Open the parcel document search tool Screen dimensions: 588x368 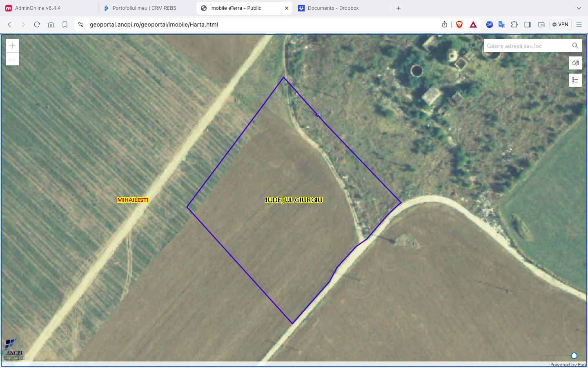click(x=575, y=63)
